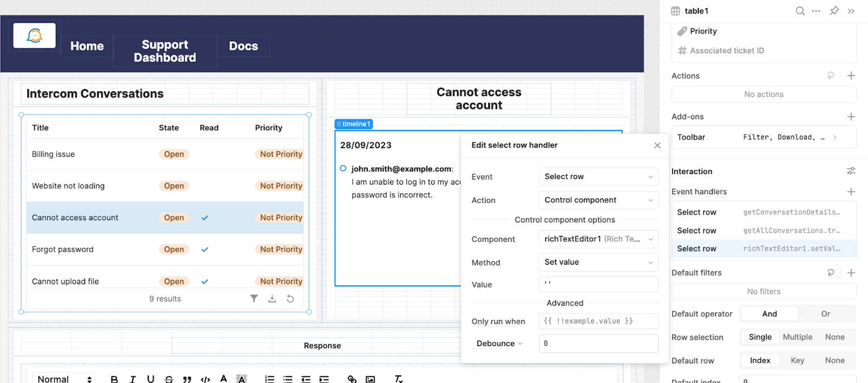This screenshot has height=383, width=868.
Task: Click the app logo in the navigation bar
Action: click(x=35, y=36)
